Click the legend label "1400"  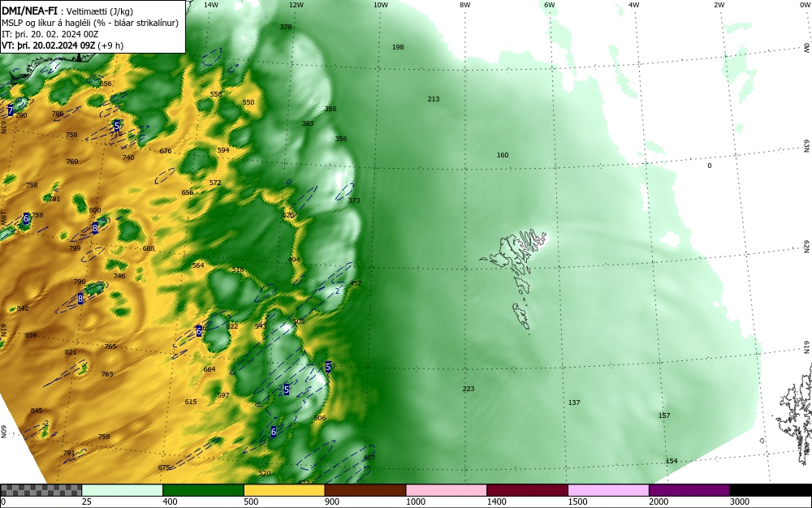click(496, 502)
